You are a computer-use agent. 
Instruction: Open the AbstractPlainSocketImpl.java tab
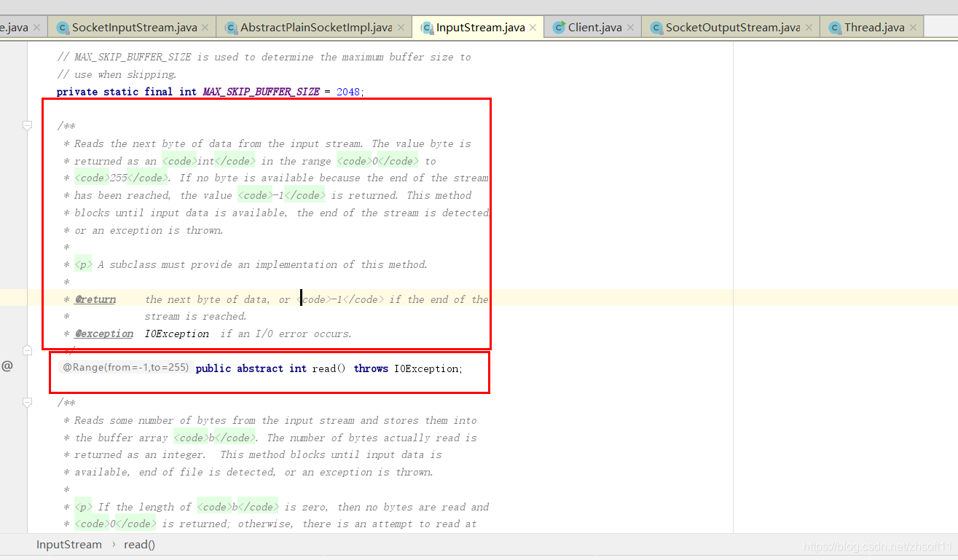click(x=316, y=28)
